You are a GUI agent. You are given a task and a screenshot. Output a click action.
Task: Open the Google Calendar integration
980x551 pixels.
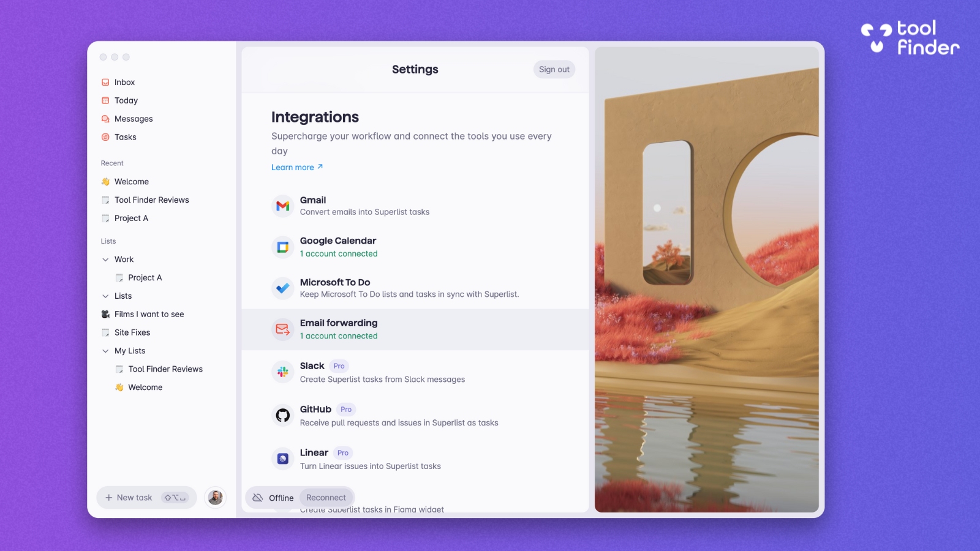(282, 247)
